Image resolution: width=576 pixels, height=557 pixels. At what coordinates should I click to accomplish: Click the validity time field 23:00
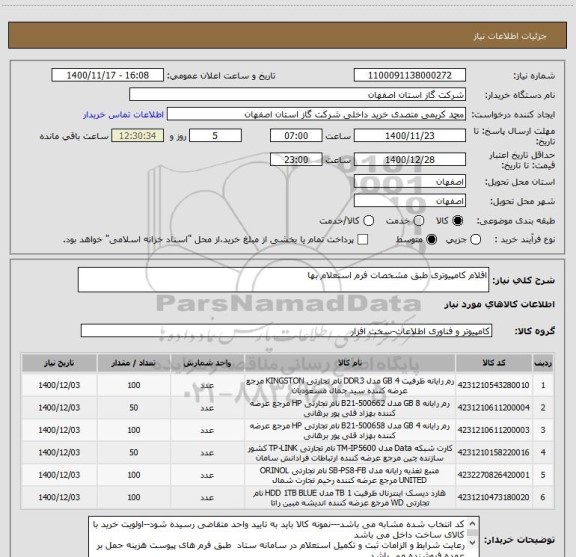point(296,159)
